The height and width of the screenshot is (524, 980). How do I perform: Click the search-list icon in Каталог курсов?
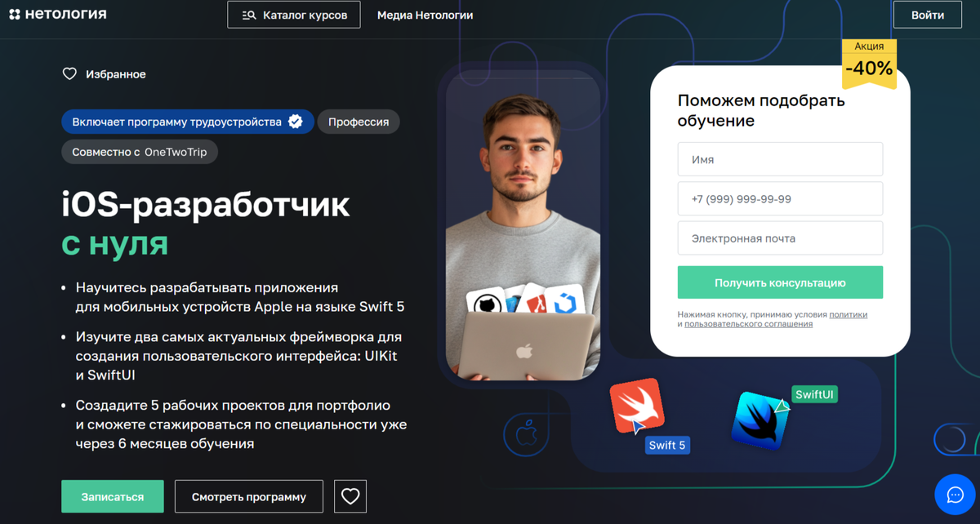(x=249, y=16)
